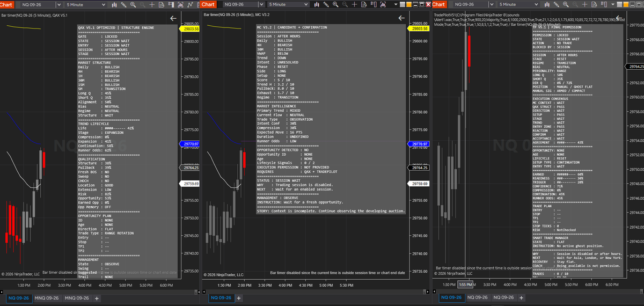Open 5 Minute interval dropdown in left chart
The height and width of the screenshot is (306, 644).
(x=86, y=5)
